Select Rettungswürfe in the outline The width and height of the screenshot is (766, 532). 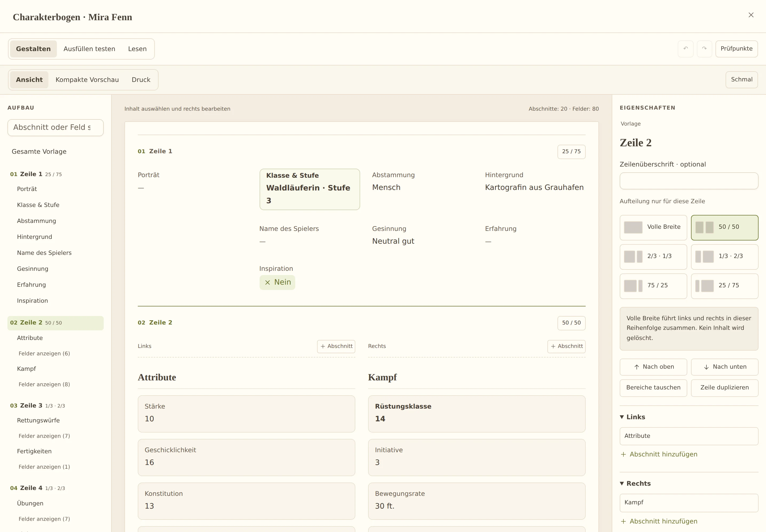38,421
